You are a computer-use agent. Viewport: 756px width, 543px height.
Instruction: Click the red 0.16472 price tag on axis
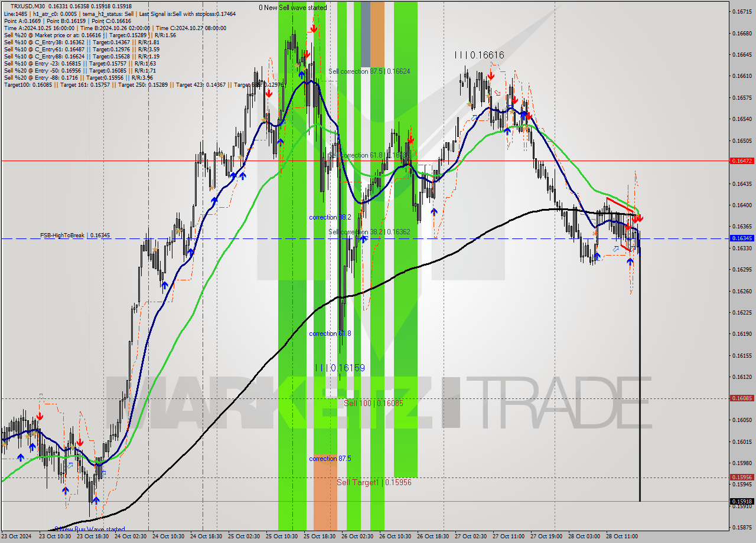[x=742, y=161]
